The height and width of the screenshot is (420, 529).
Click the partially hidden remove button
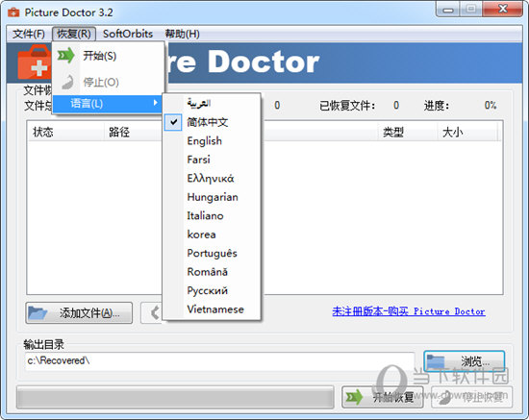(152, 312)
